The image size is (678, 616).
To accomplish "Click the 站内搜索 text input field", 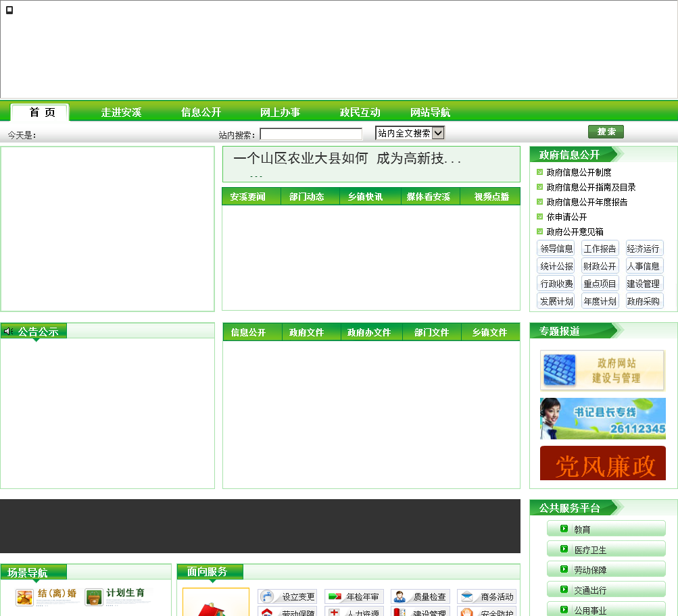I will [x=311, y=134].
